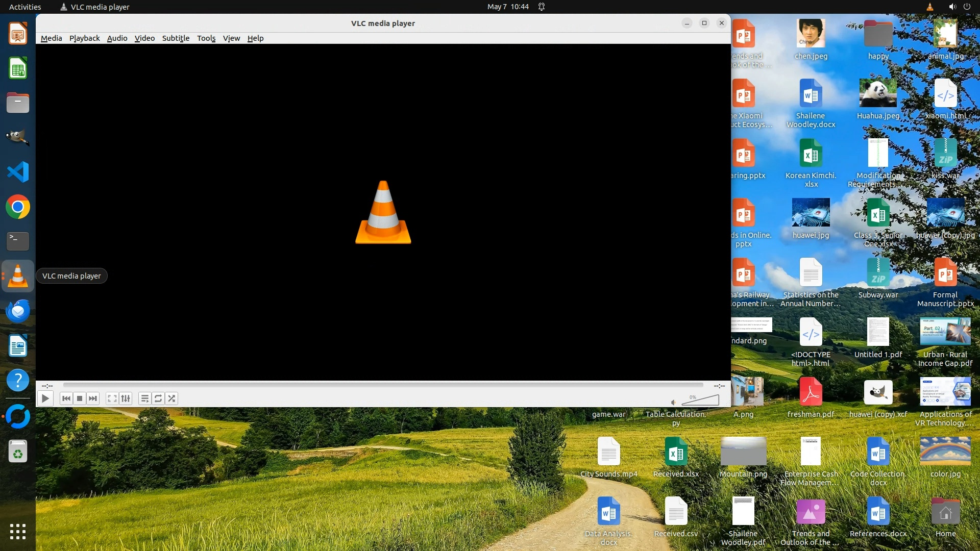
Task: Toggle fullscreen video mode
Action: point(112,398)
